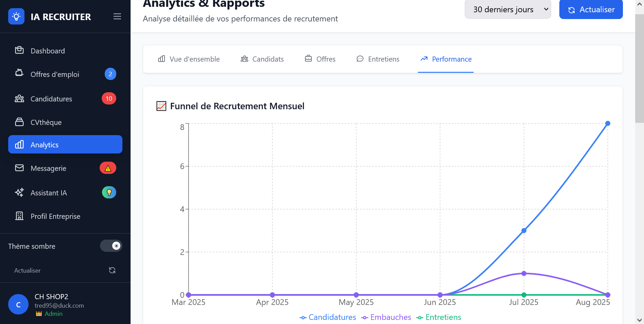The height and width of the screenshot is (324, 644).
Task: Click the Assistant IA sparkles icon
Action: click(19, 192)
